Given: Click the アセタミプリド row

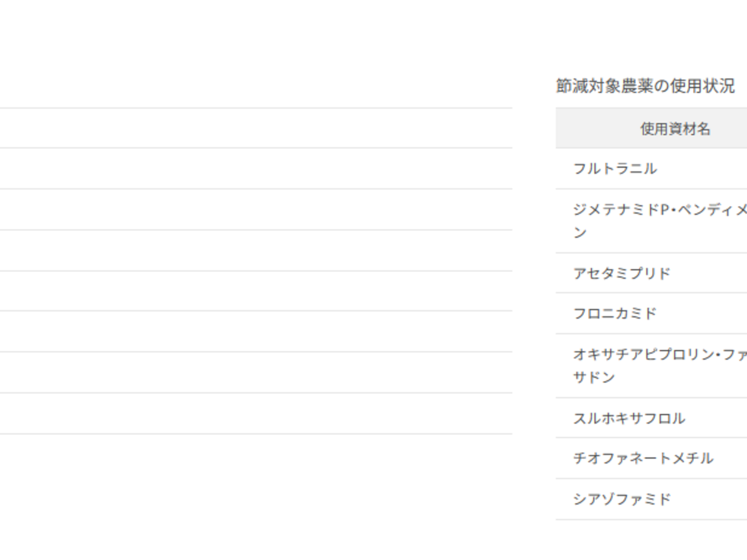Looking at the screenshot, I should point(622,273).
